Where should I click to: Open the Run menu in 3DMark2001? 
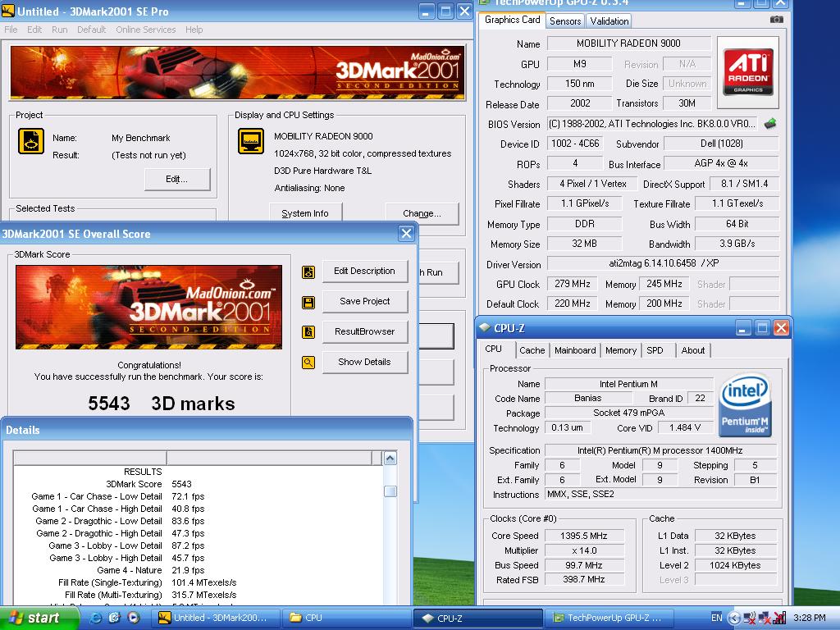coord(59,30)
